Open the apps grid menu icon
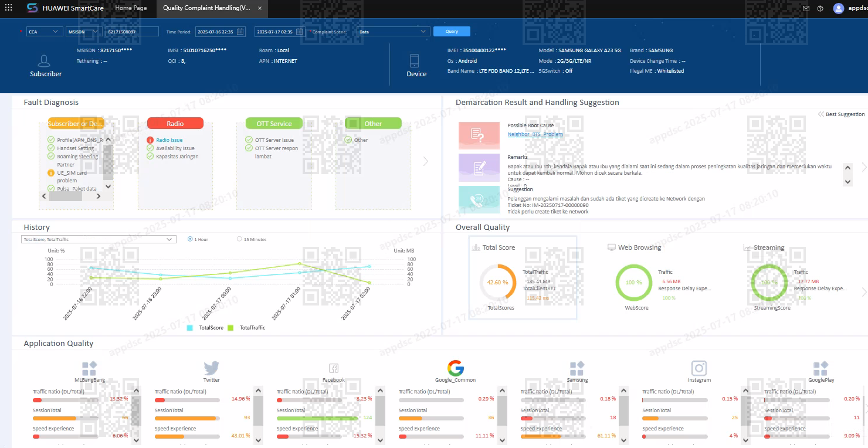The width and height of the screenshot is (868, 448). pyautogui.click(x=8, y=8)
